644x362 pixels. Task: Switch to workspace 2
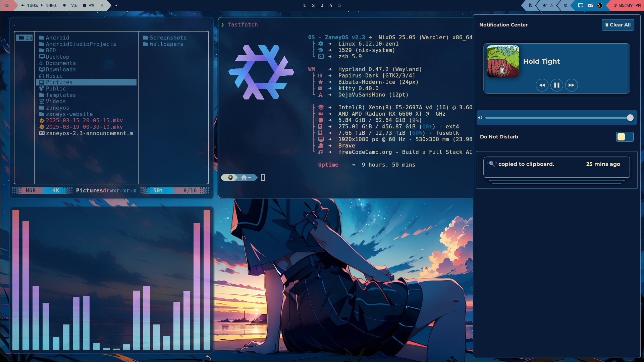(313, 5)
